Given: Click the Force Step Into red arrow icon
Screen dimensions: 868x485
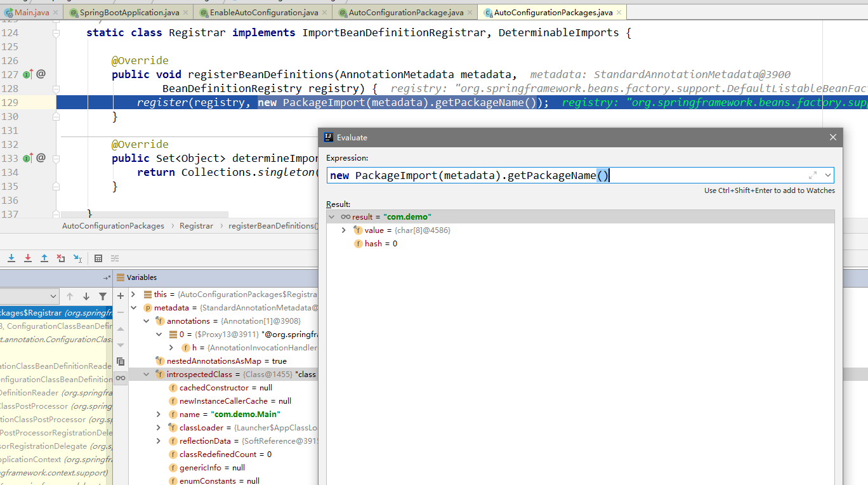Looking at the screenshot, I should (28, 258).
